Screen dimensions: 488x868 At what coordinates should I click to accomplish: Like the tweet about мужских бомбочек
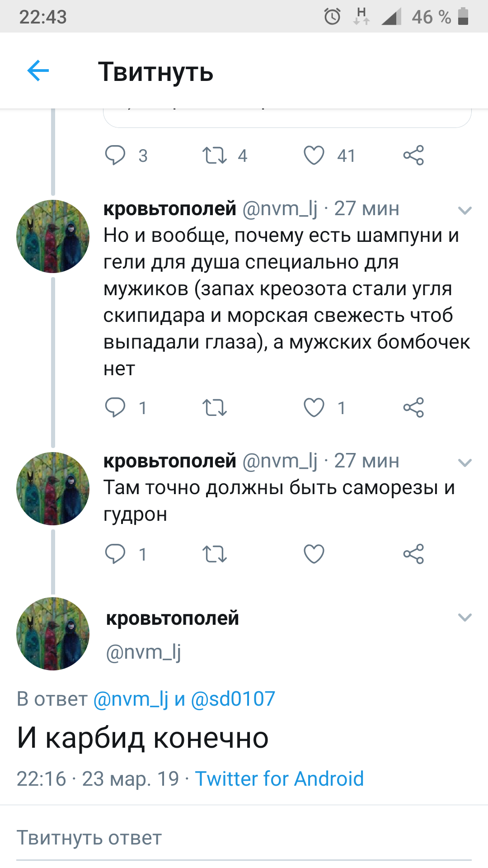314,407
